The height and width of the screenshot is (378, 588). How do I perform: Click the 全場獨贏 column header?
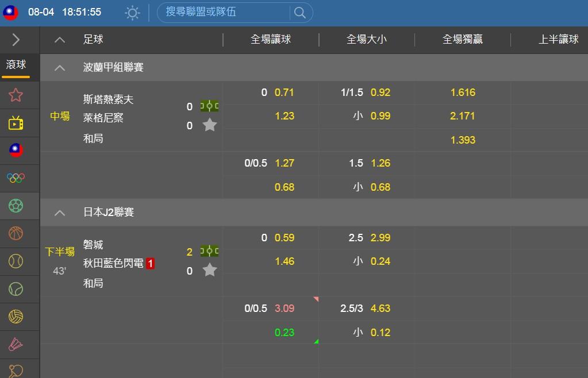coord(462,39)
